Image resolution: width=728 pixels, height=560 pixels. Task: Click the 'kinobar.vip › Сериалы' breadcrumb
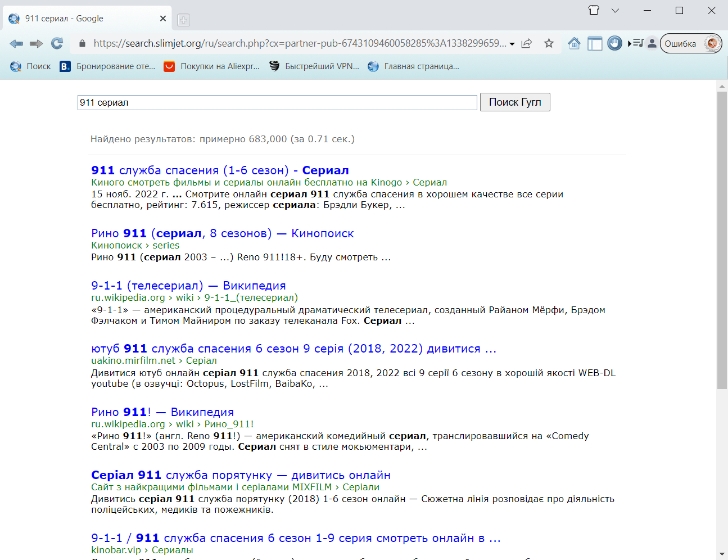(x=142, y=550)
